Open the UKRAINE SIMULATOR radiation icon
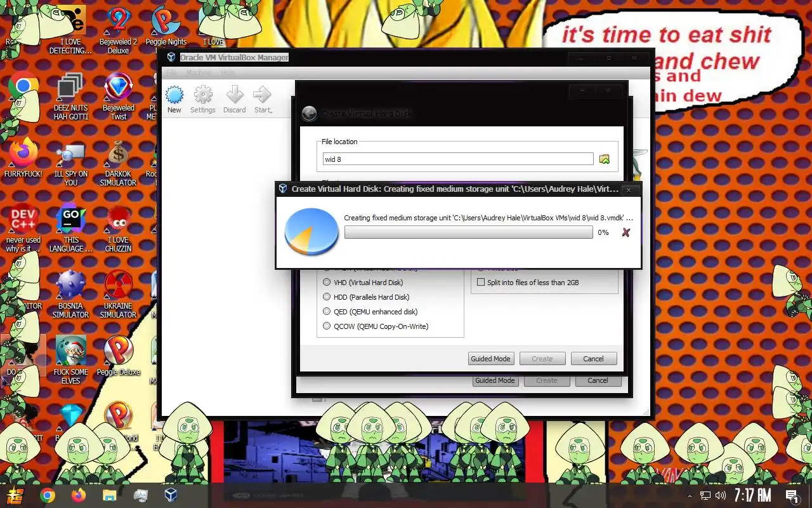The width and height of the screenshot is (812, 508). coord(118,285)
